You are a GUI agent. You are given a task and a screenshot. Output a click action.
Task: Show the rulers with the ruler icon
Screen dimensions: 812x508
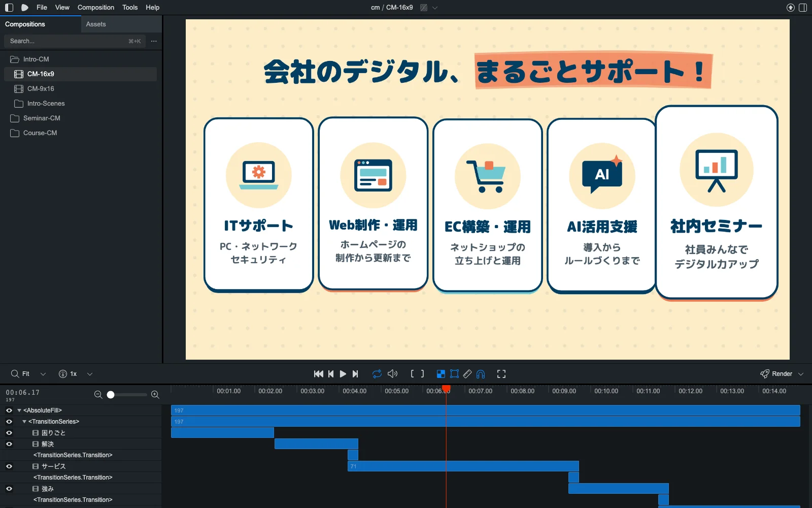pyautogui.click(x=467, y=374)
